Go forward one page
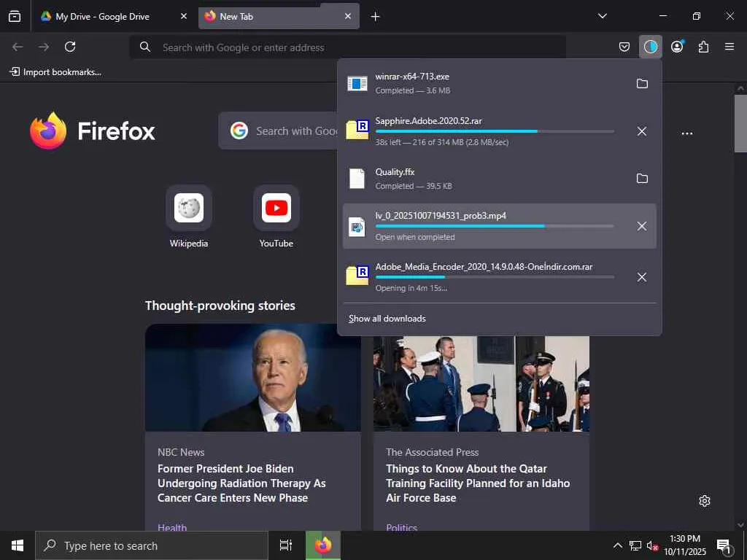 44,47
